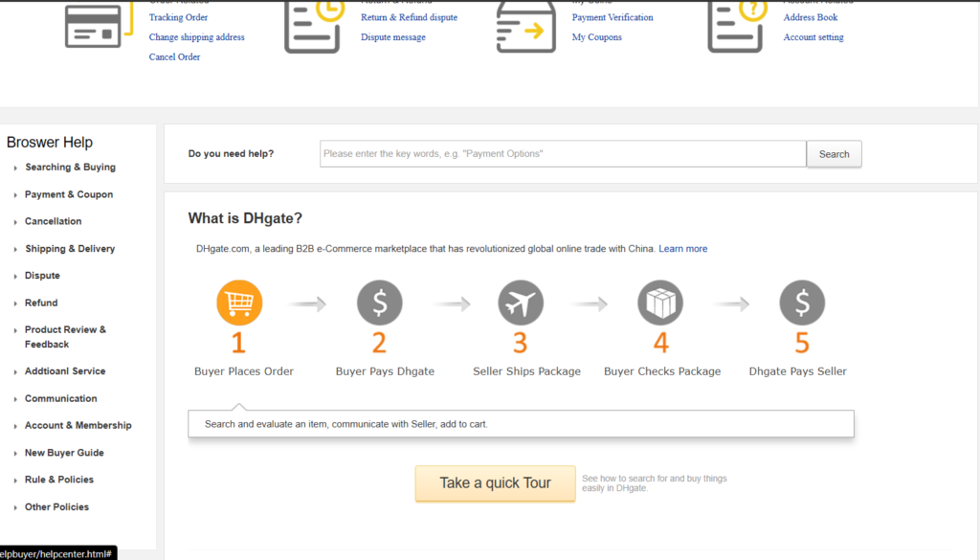Select the Dhgate Pays Seller step label
Image resolution: width=980 pixels, height=560 pixels.
pos(798,371)
